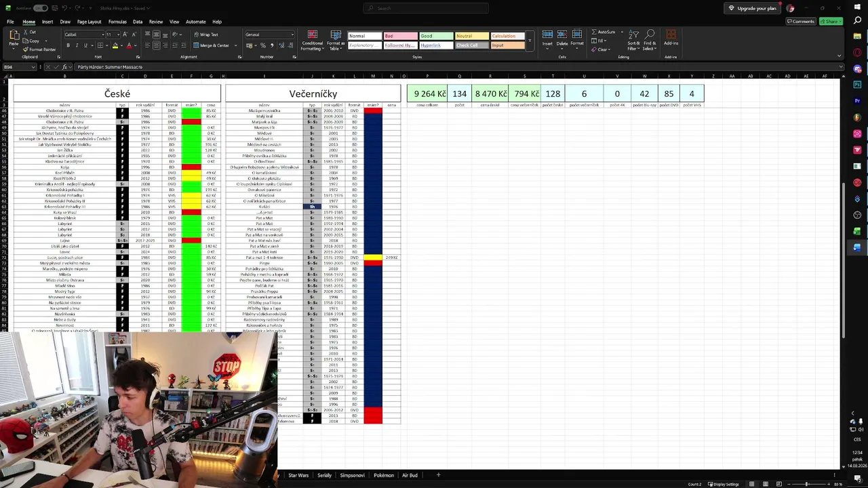This screenshot has height=488, width=868.
Task: Align text to bottom icon
Action: [x=165, y=35]
